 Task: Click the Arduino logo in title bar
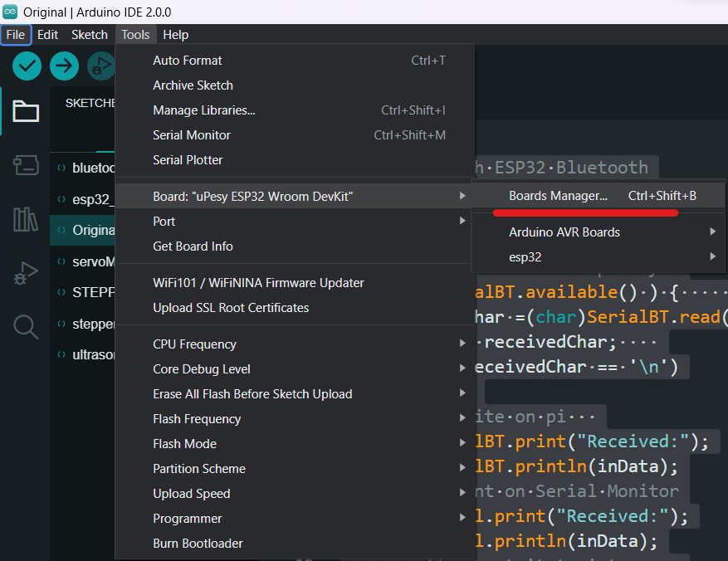[x=10, y=12]
